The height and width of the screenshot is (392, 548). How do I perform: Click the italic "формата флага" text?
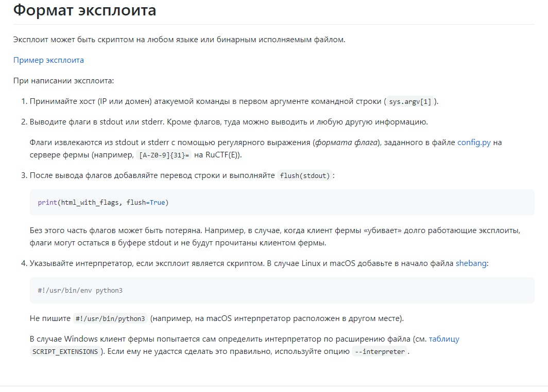346,142
